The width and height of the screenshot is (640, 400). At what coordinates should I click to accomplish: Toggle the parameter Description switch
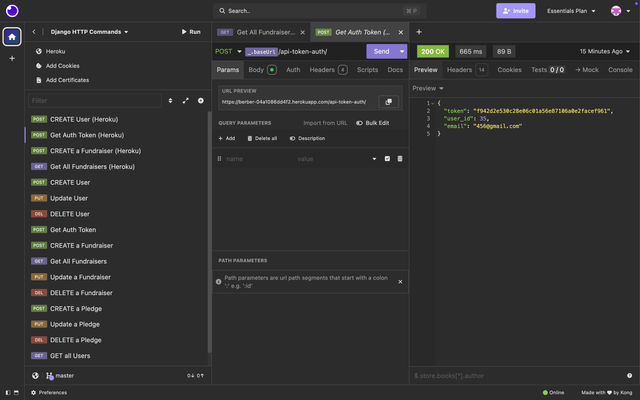click(307, 138)
